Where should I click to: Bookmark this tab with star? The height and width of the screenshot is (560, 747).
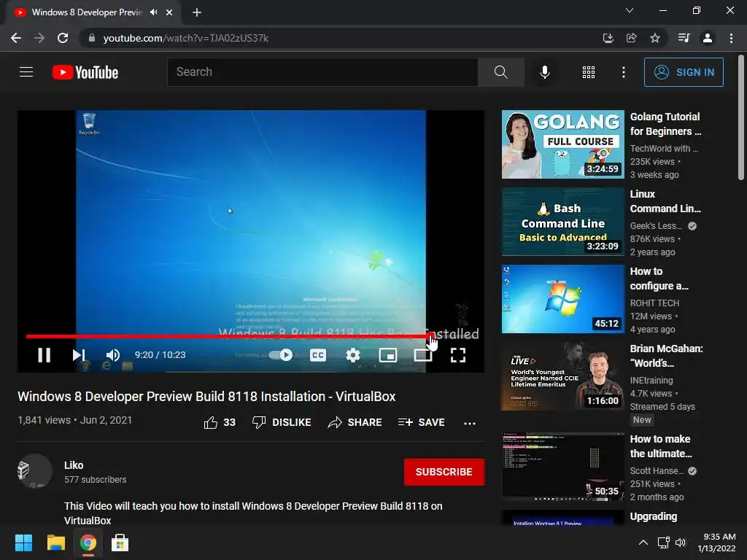pyautogui.click(x=655, y=38)
